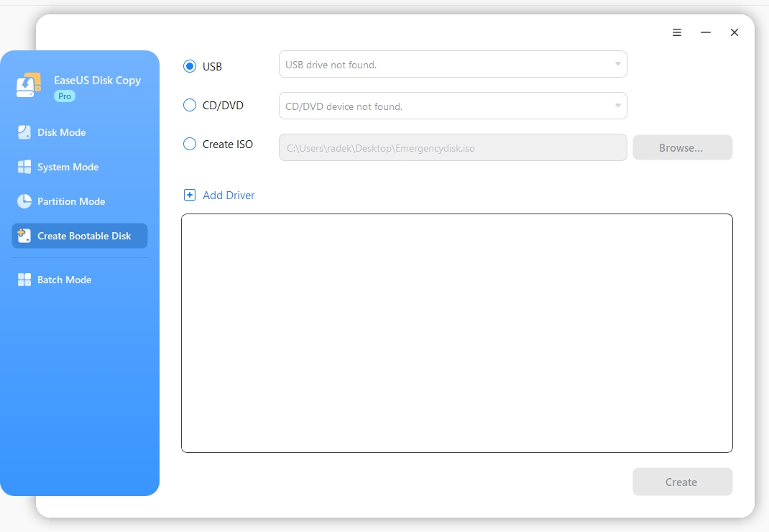The width and height of the screenshot is (769, 532).
Task: Switch to Partition Mode label
Action: tap(71, 201)
